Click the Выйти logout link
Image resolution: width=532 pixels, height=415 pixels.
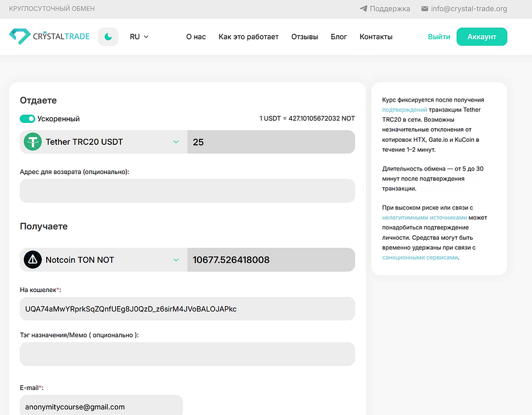click(439, 37)
